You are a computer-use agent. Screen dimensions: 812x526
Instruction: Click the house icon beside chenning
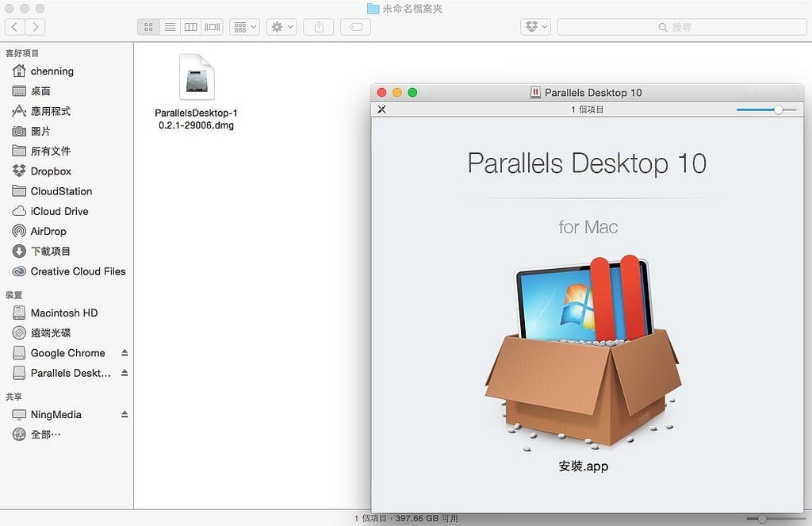[19, 71]
